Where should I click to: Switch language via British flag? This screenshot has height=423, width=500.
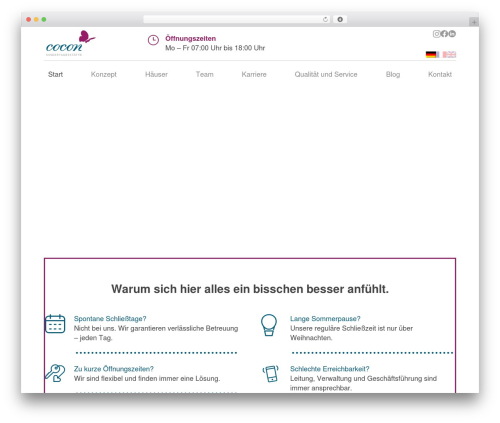(x=449, y=54)
